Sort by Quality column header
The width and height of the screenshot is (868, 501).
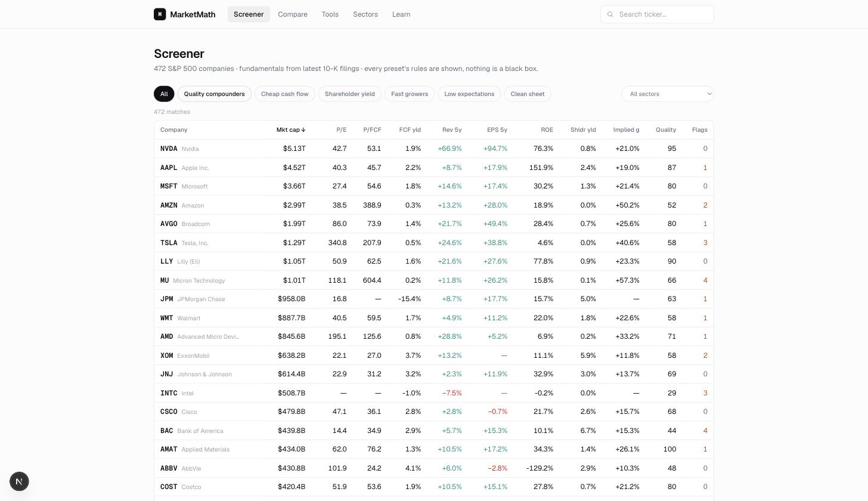click(x=666, y=130)
